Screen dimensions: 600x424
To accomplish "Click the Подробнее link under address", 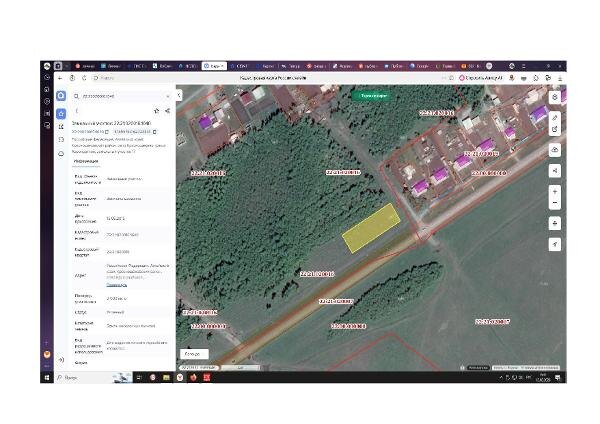I will pyautogui.click(x=116, y=284).
